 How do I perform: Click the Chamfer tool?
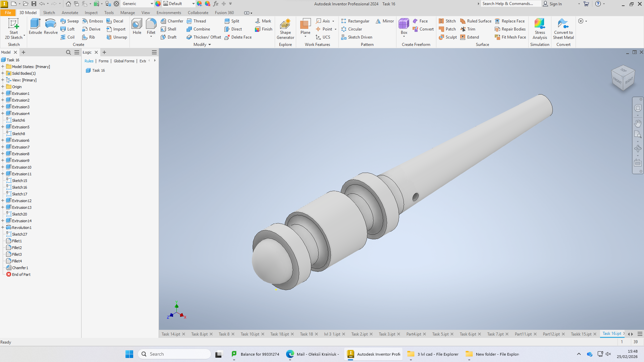coord(172,21)
